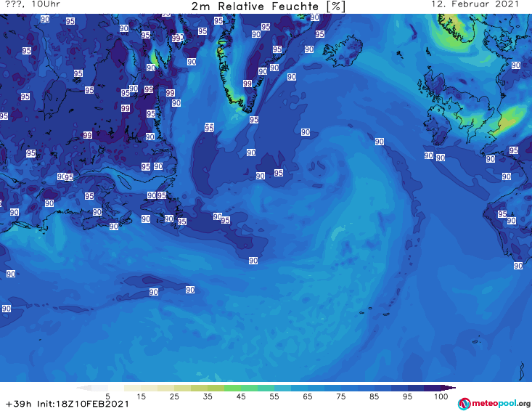The image size is (532, 411).
Task: Click Ireland on the humidity map
Action: 438,124
